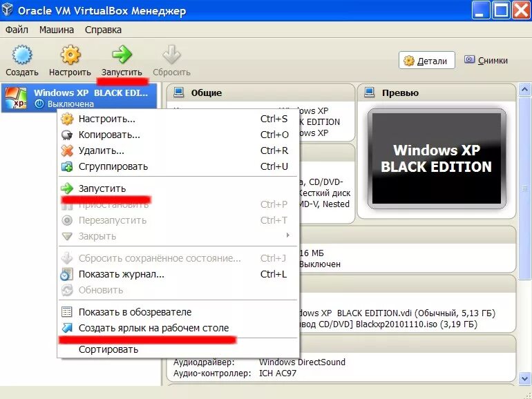The width and height of the screenshot is (532, 399).
Task: Click the disabled Перезапустить menu entry
Action: click(x=178, y=220)
